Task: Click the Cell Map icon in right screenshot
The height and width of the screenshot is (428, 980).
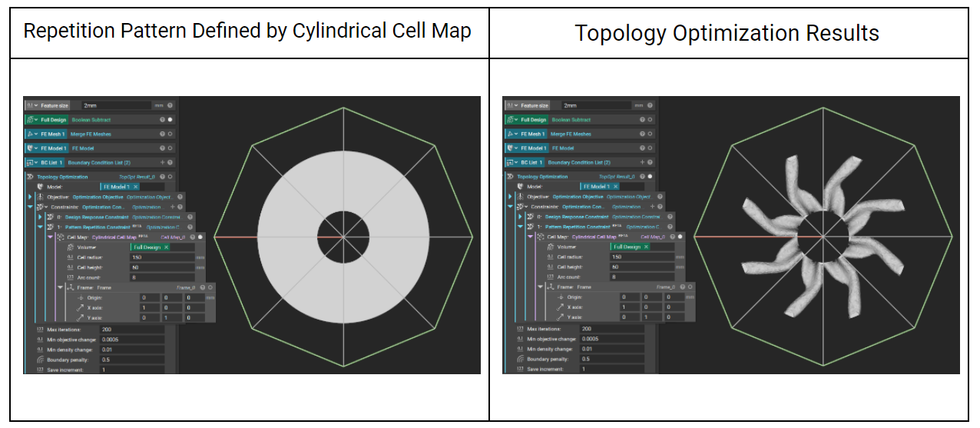Action: coord(541,237)
